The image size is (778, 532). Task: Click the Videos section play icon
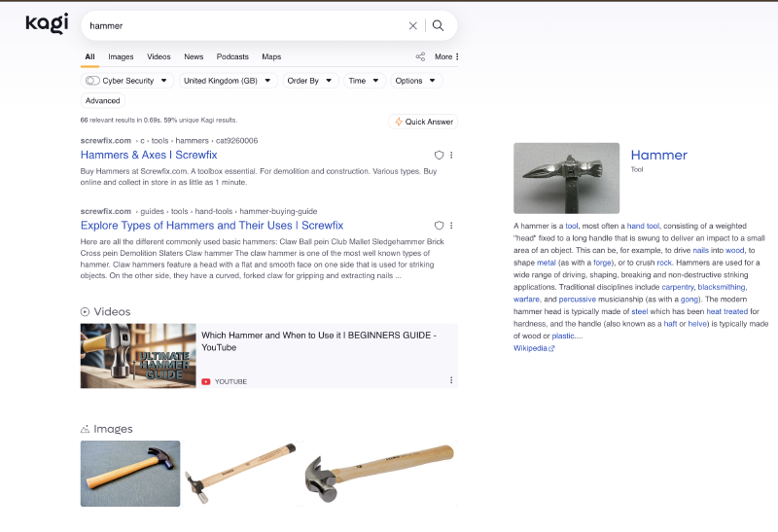pos(85,311)
